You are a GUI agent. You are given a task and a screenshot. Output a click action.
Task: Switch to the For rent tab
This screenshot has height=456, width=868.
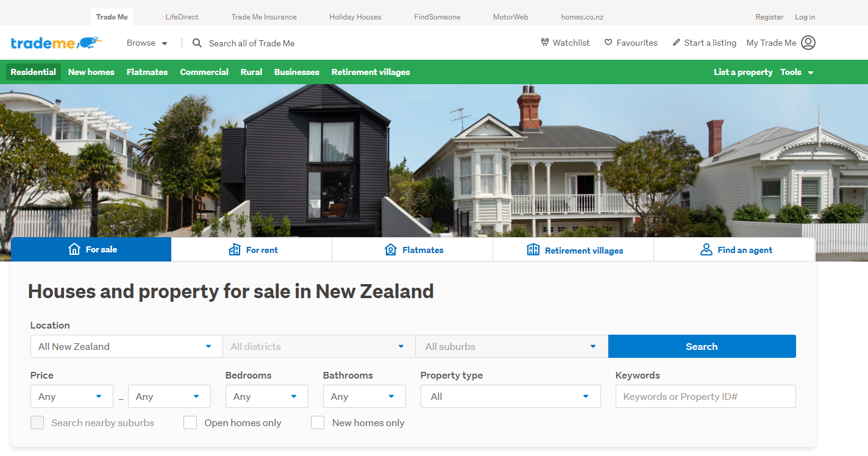(252, 249)
